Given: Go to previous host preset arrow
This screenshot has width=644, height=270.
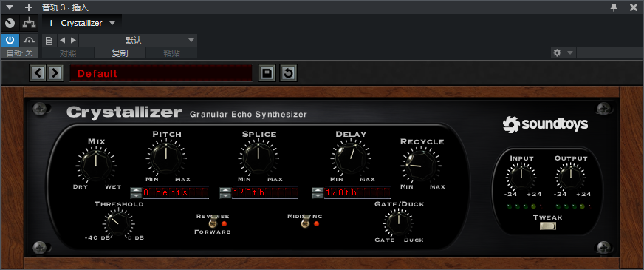Looking at the screenshot, I should [x=63, y=41].
